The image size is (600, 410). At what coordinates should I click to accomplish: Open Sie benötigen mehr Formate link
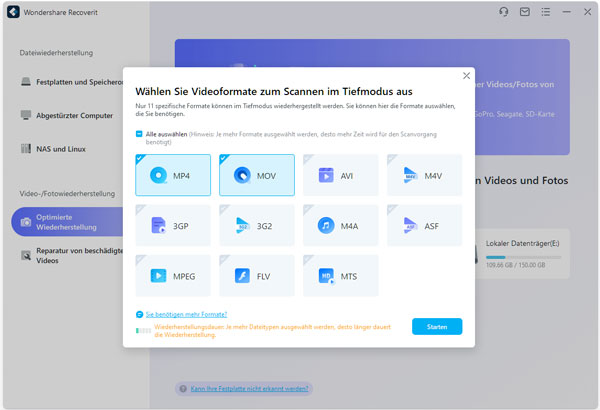point(186,314)
